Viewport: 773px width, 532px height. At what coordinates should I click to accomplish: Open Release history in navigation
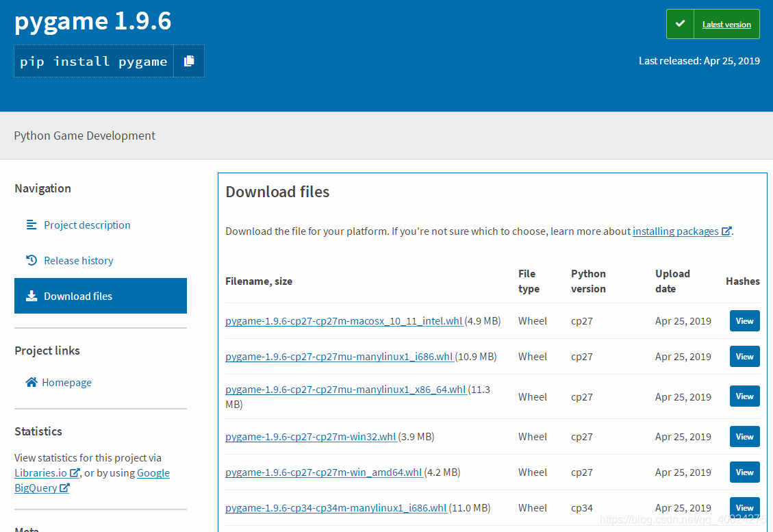click(x=78, y=260)
